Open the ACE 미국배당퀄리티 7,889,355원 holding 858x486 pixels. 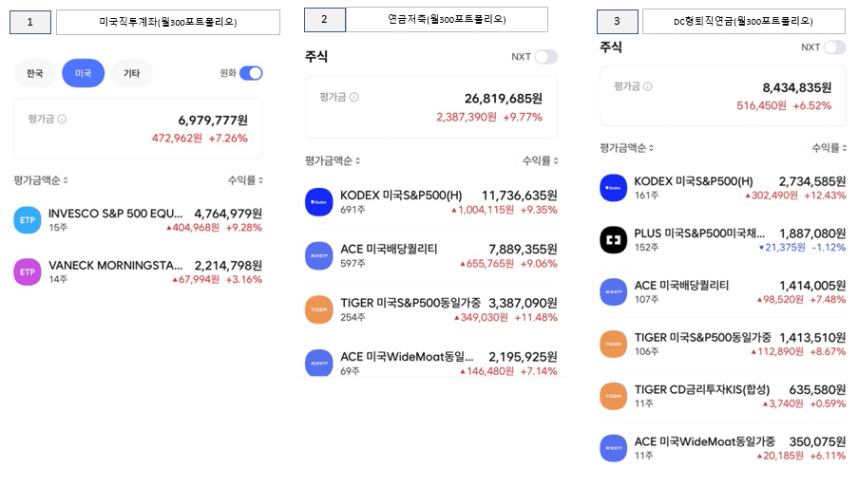click(431, 256)
